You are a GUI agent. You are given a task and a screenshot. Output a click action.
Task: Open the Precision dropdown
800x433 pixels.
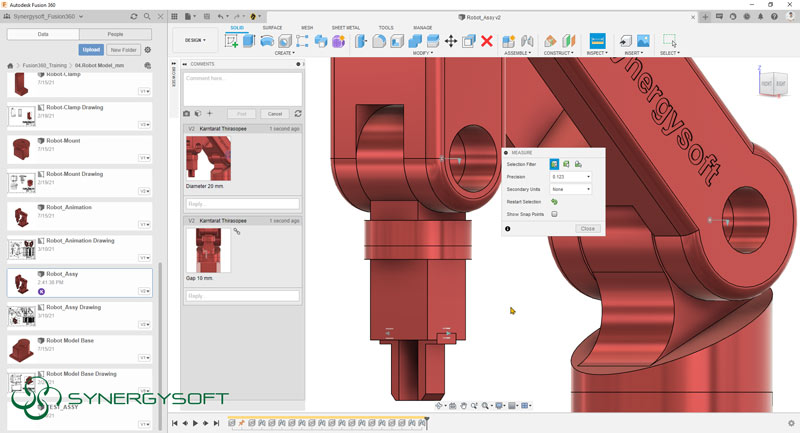tap(570, 176)
